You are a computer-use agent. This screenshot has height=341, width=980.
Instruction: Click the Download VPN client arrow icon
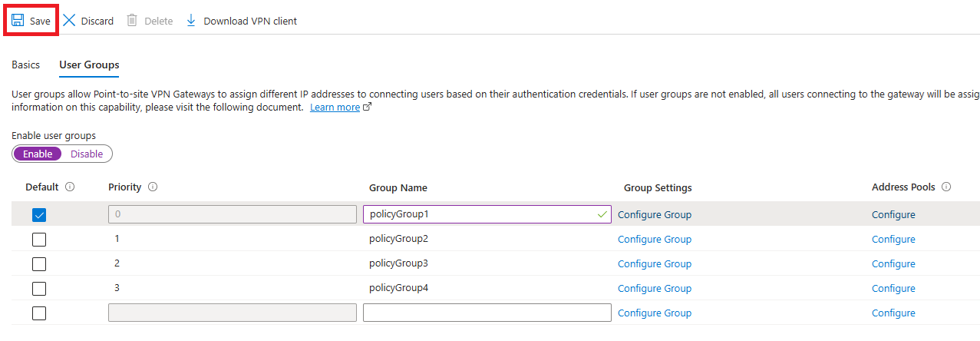[191, 21]
